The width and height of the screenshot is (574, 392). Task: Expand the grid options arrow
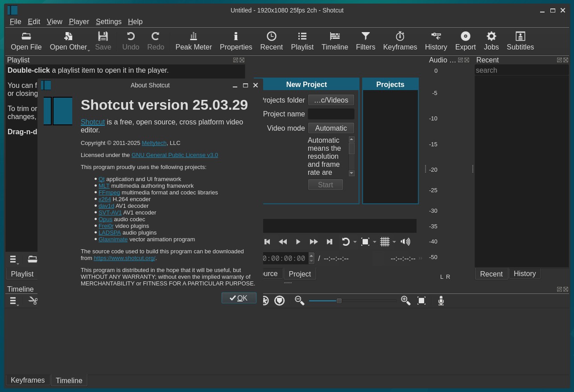394,242
